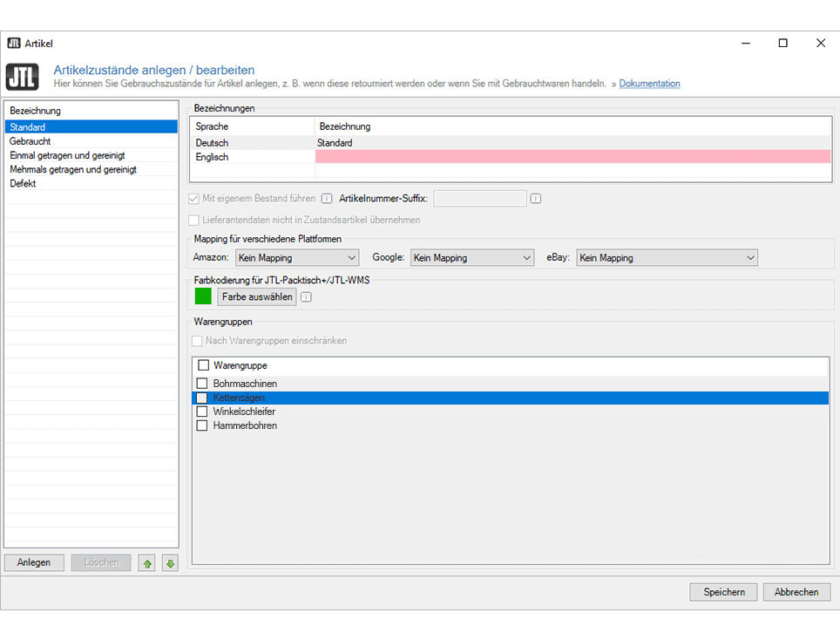Click the pink Englisch designation field
Viewport: 840px width, 633px height.
coord(572,157)
